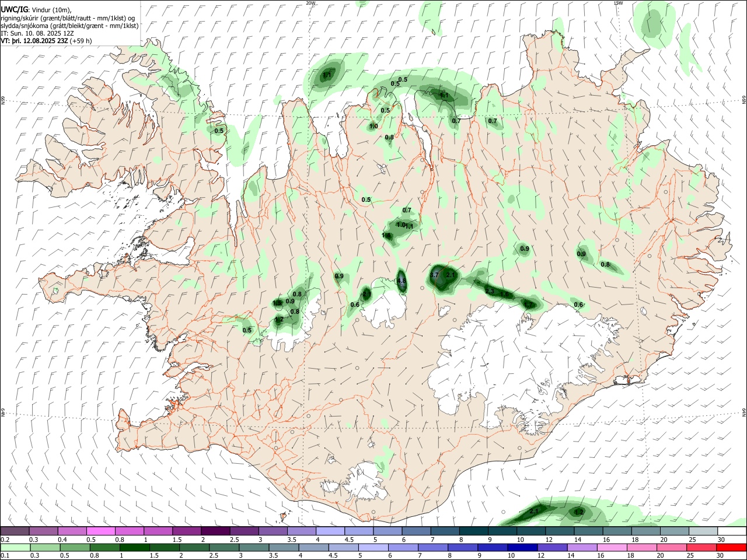The height and width of the screenshot is (560, 747).
Task: Click the '0.2' label on the snow scale
Action: (5, 540)
